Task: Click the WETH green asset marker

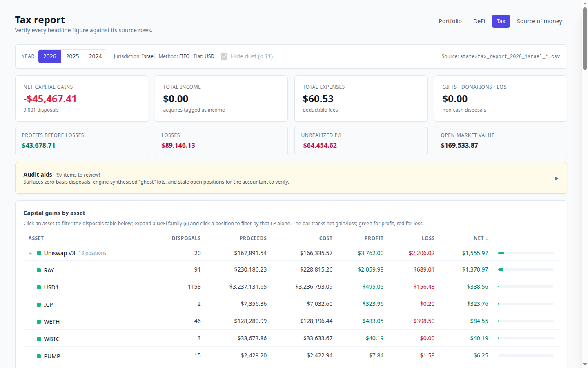Action: point(39,322)
